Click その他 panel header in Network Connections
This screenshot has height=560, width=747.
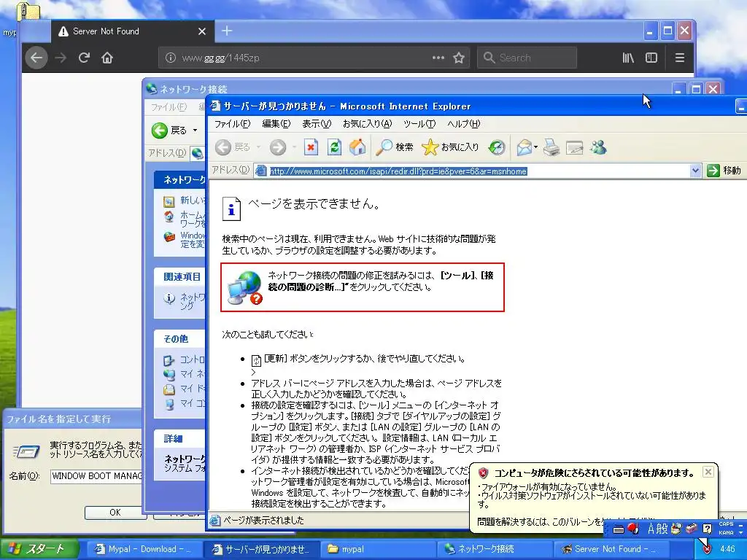pyautogui.click(x=176, y=339)
